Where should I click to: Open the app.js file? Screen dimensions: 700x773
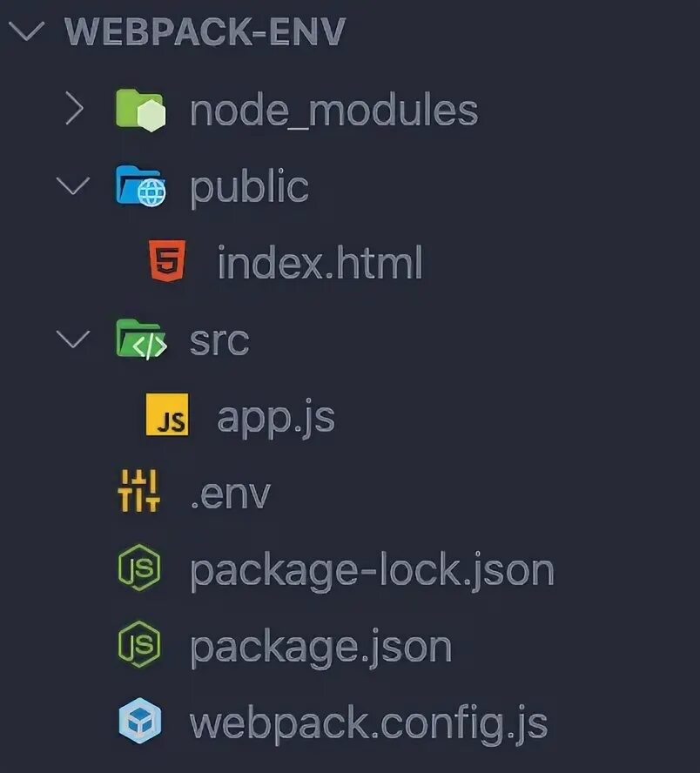pos(276,419)
